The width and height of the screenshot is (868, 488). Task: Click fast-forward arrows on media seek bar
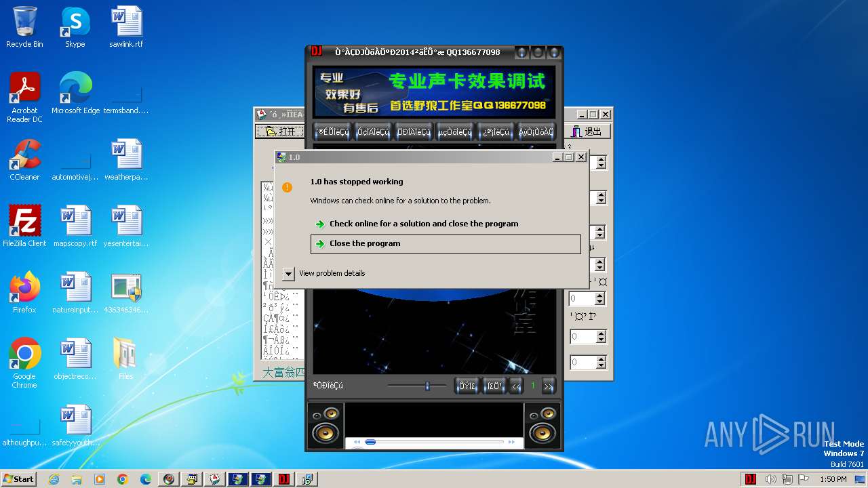pos(511,442)
